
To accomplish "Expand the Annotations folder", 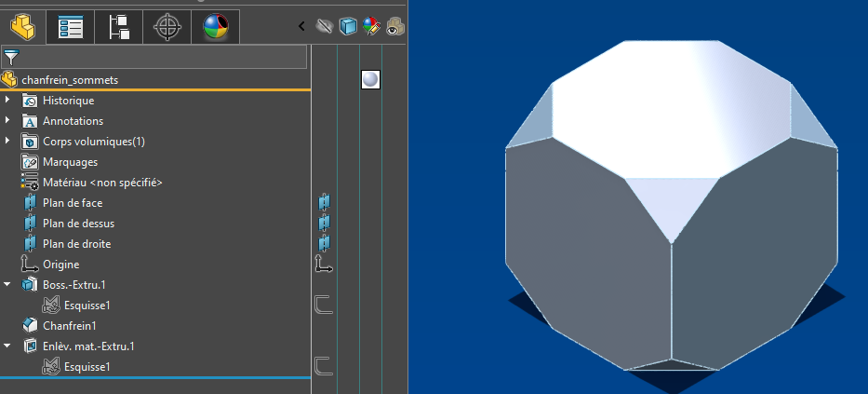I will pos(7,121).
